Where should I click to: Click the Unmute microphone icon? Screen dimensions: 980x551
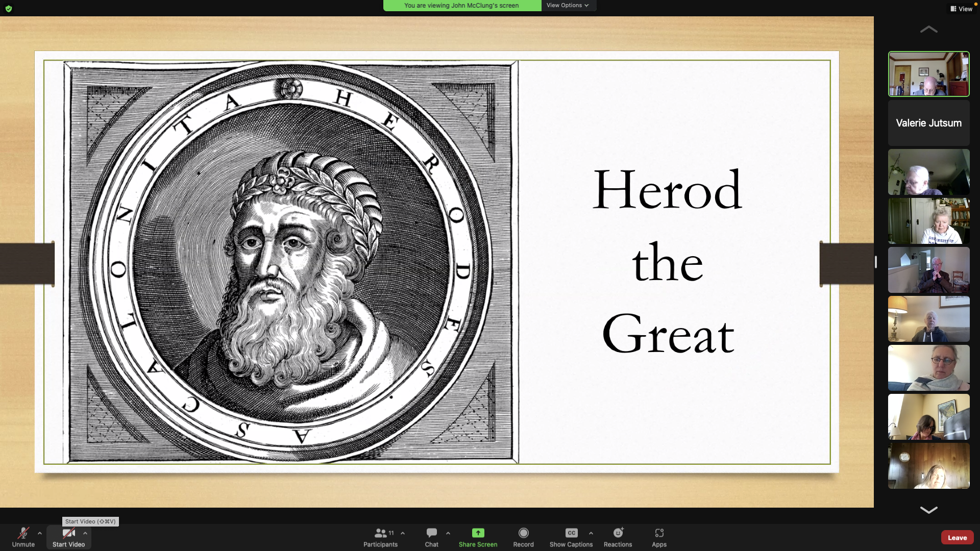point(23,533)
